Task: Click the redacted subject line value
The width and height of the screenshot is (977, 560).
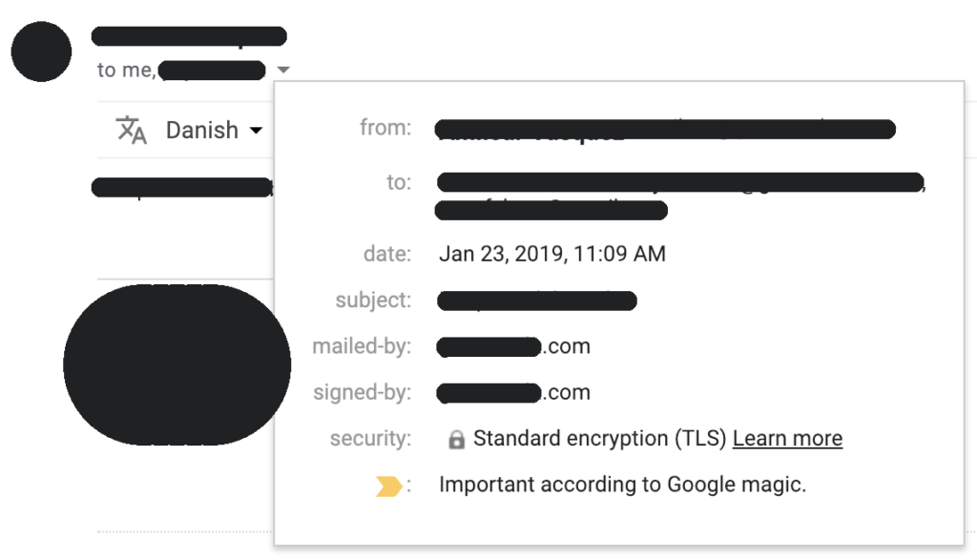Action: point(537,301)
